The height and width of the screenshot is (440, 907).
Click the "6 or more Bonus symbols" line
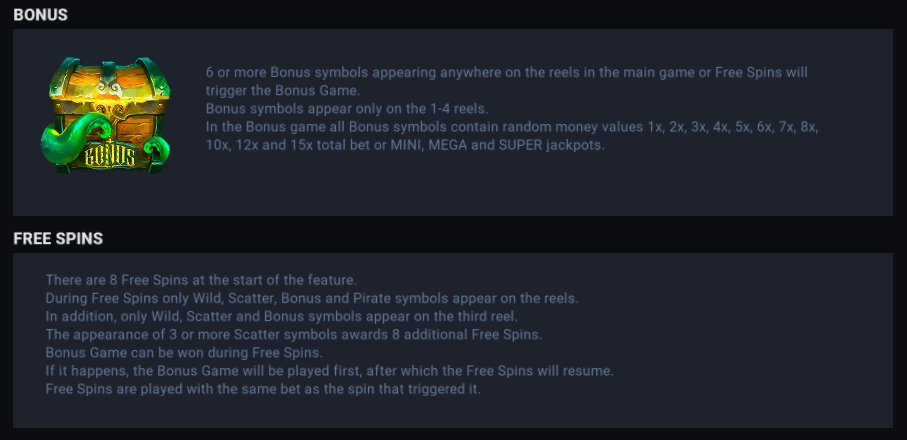(520, 73)
